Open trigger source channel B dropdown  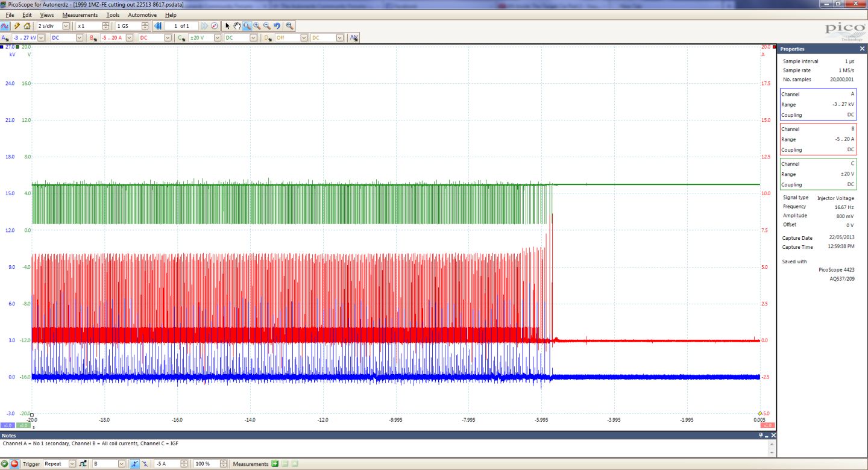(x=122, y=464)
